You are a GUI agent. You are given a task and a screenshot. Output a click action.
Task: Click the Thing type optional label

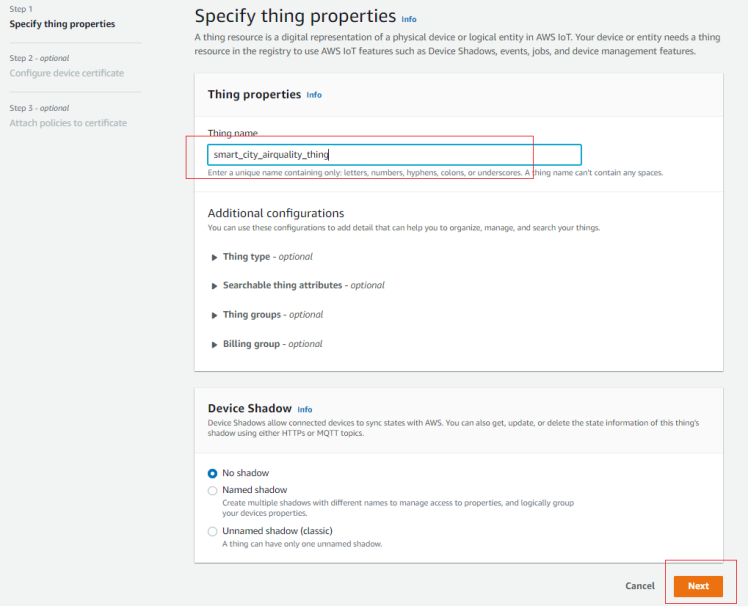[268, 257]
